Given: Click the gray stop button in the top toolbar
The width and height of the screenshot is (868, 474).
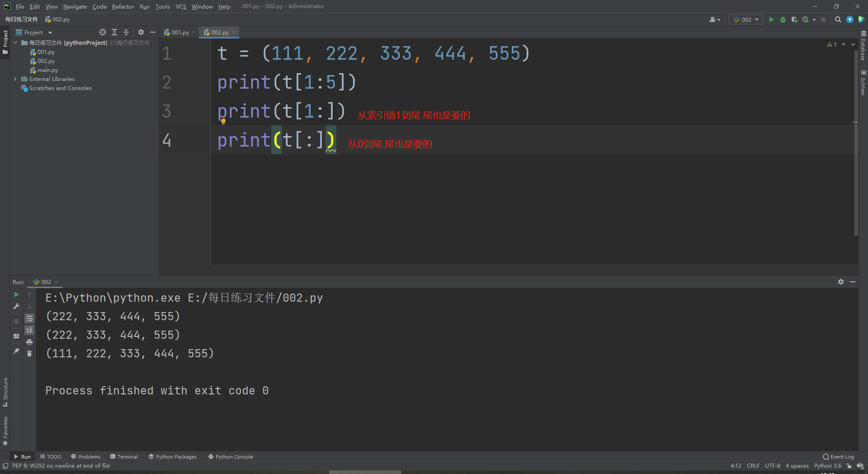Looking at the screenshot, I should point(823,19).
